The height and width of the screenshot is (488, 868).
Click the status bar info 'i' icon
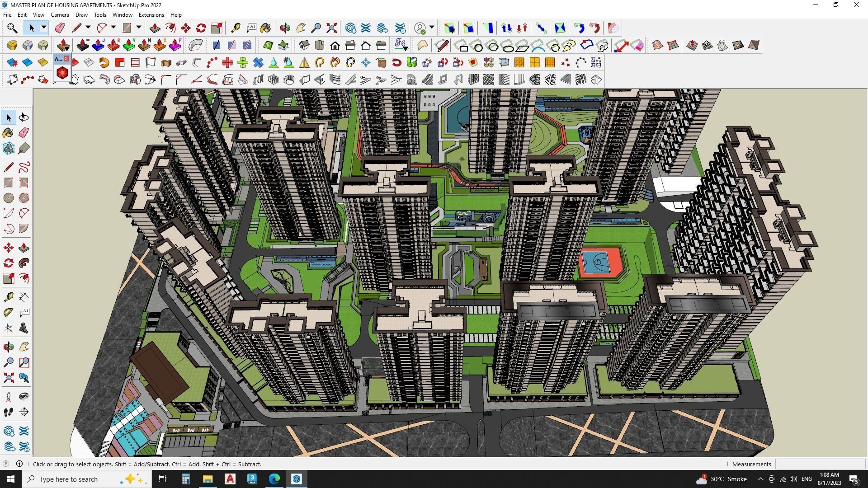click(19, 464)
